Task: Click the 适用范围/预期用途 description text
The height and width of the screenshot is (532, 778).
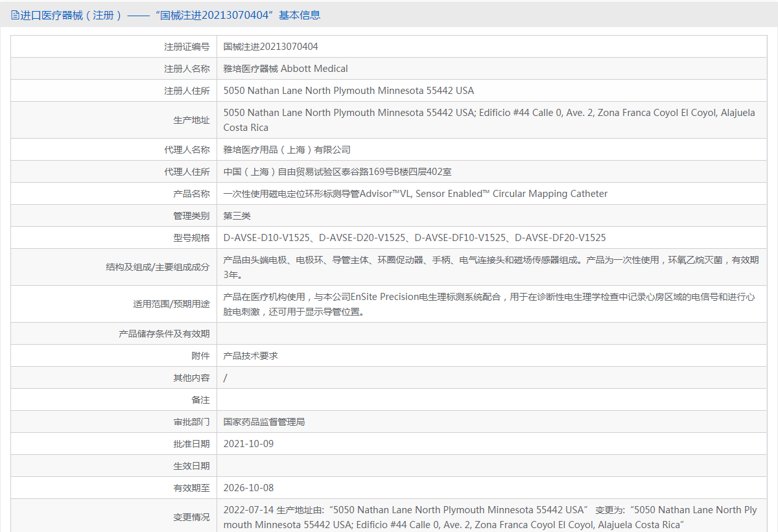Action: click(x=490, y=304)
